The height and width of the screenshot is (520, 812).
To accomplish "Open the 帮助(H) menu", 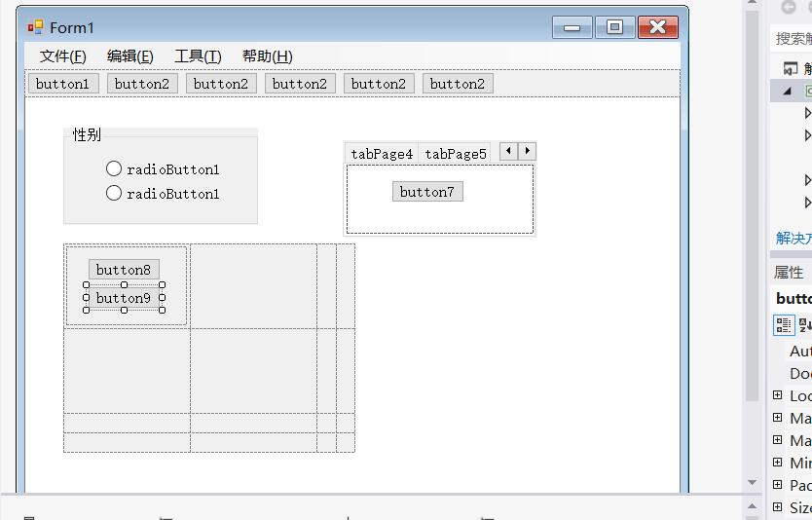I will coord(267,56).
